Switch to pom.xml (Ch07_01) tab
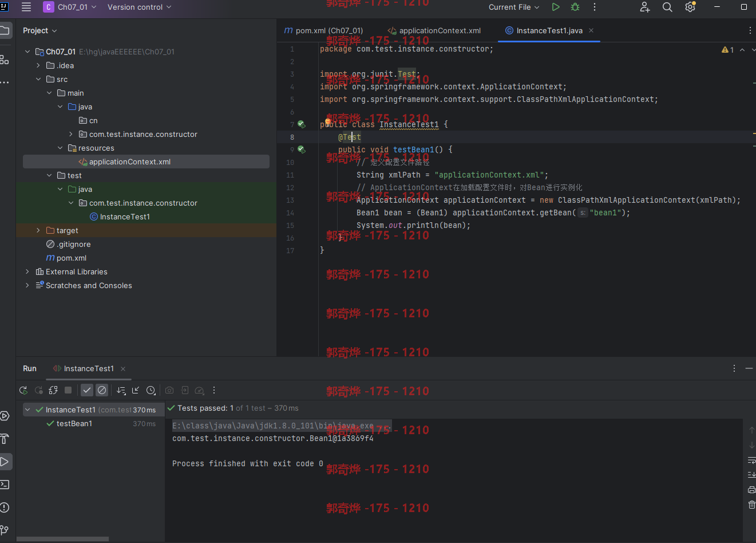Viewport: 756px width, 543px height. click(324, 30)
